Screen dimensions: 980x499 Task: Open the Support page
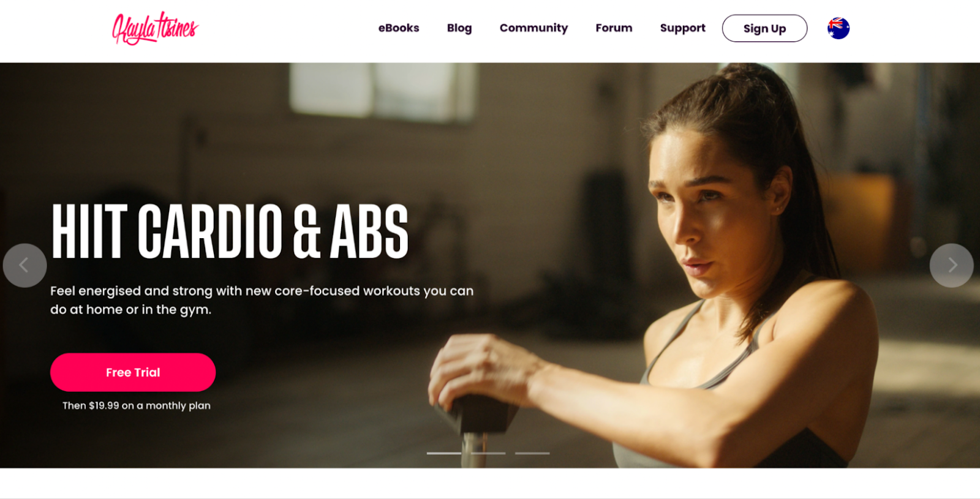[682, 28]
